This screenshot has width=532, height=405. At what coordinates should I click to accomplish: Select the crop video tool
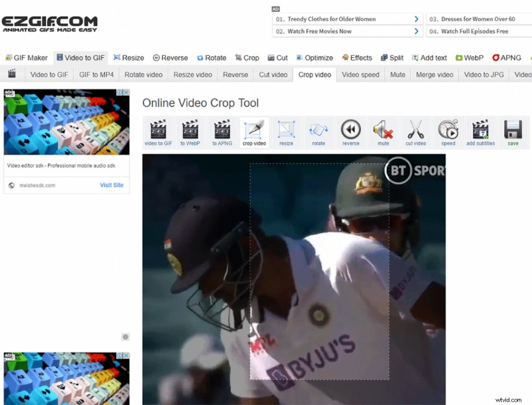click(253, 132)
